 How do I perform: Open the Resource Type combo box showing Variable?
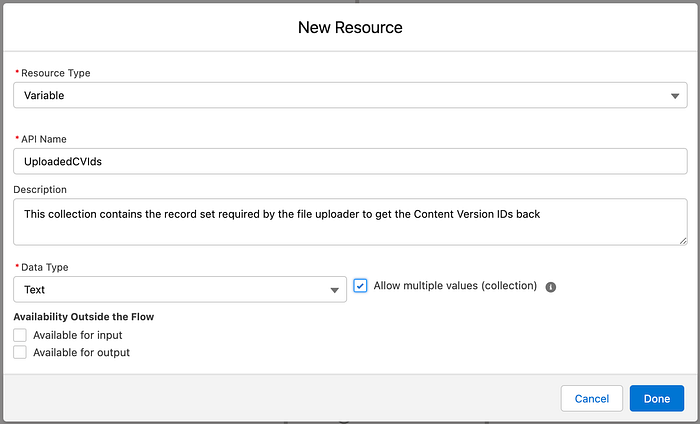340,96
